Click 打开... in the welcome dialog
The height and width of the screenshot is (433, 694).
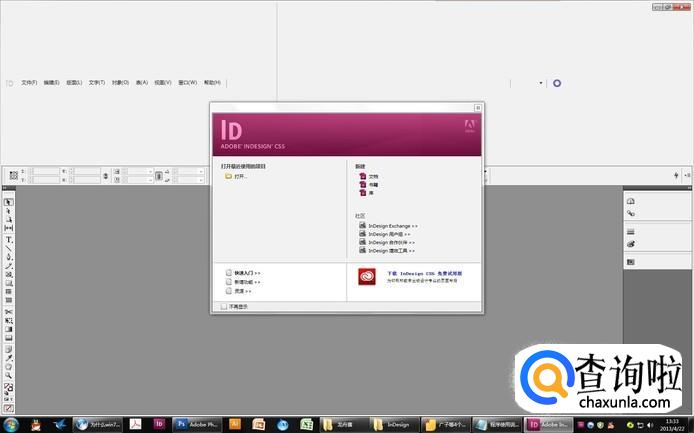click(236, 176)
